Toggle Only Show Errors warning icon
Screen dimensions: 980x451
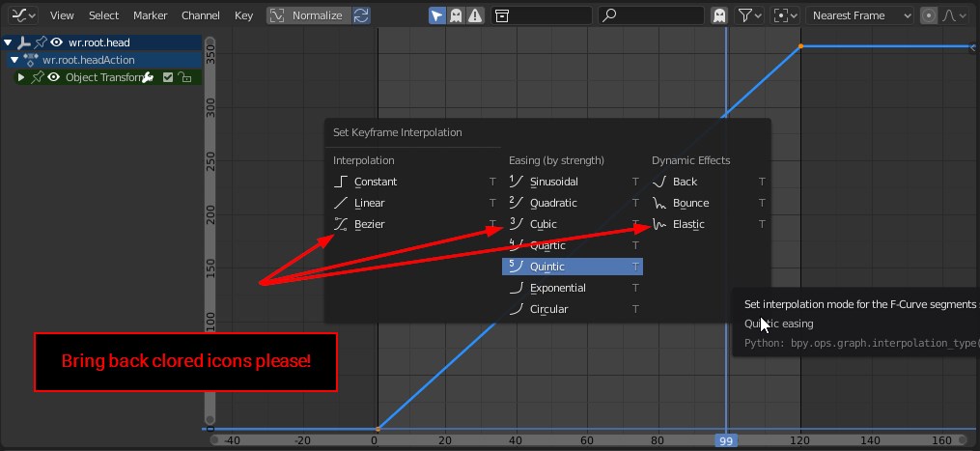pos(475,15)
